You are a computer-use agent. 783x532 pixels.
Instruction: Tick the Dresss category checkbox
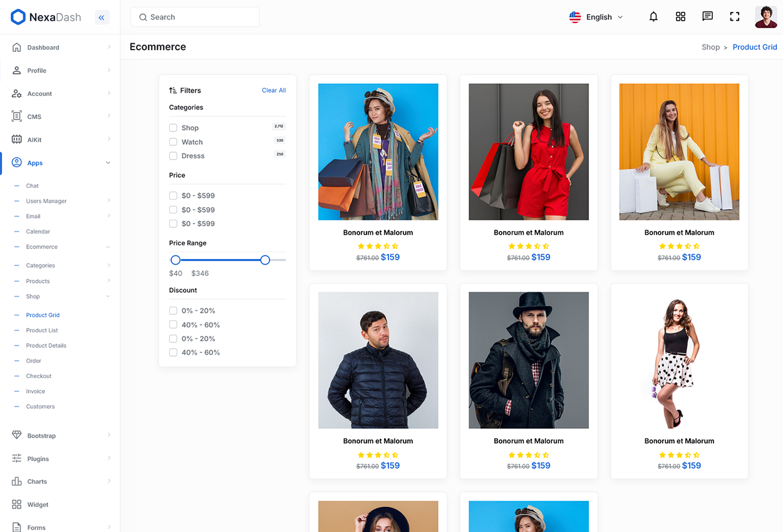pyautogui.click(x=174, y=156)
